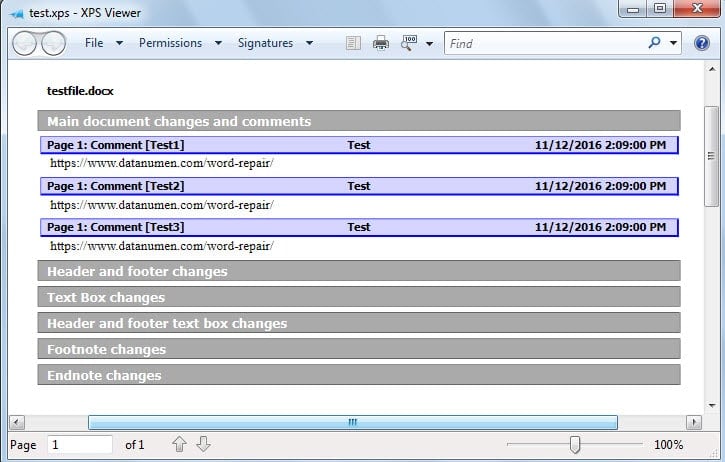The width and height of the screenshot is (725, 462).
Task: Click the page number input field
Action: coord(79,444)
